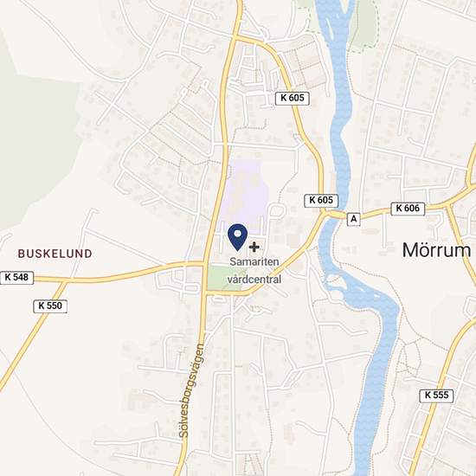476x476 pixels.
Task: Click the river island near the bend
Action: 336,282
